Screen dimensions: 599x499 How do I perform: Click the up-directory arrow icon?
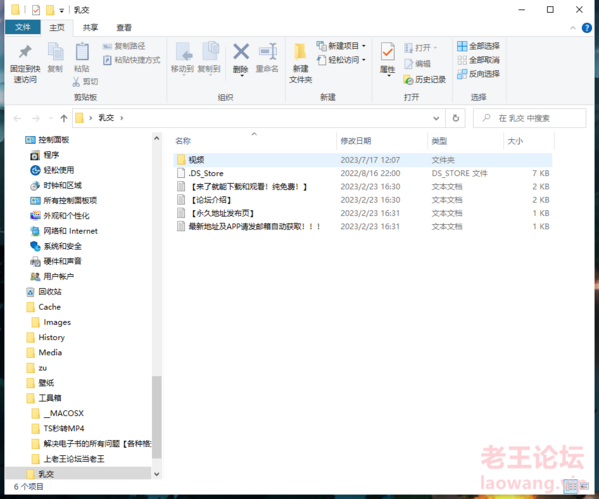[x=64, y=118]
